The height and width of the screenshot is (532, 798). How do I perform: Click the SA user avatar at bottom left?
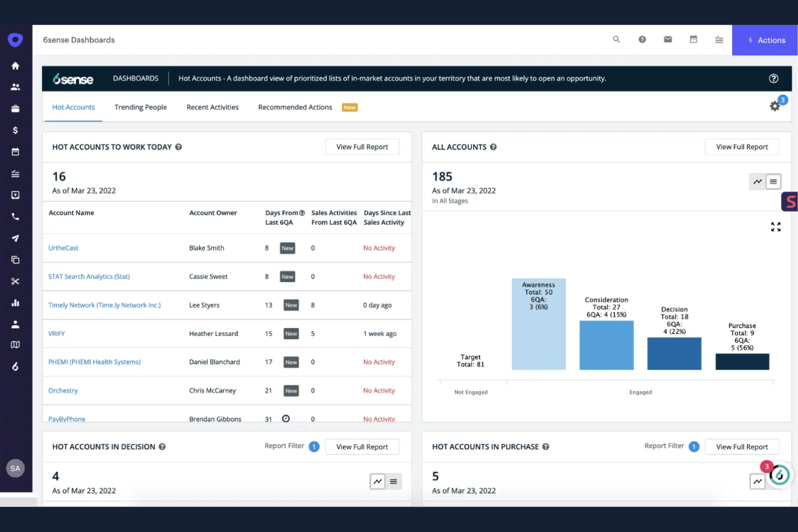click(15, 468)
